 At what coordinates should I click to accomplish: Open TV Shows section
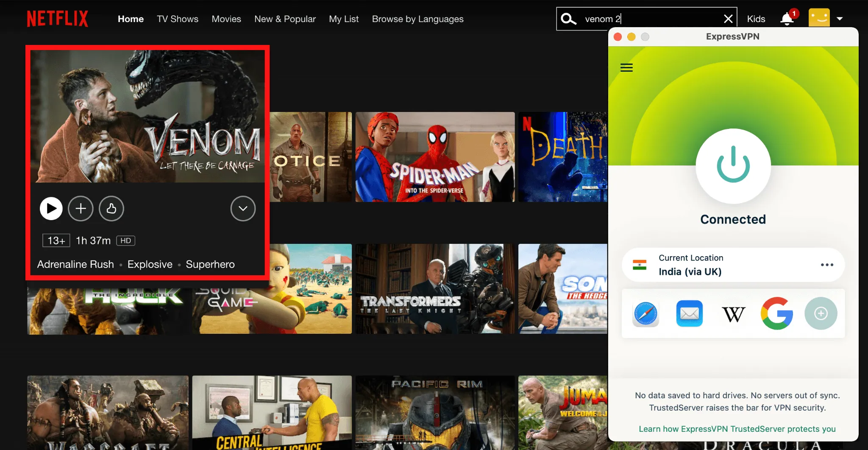coord(178,19)
